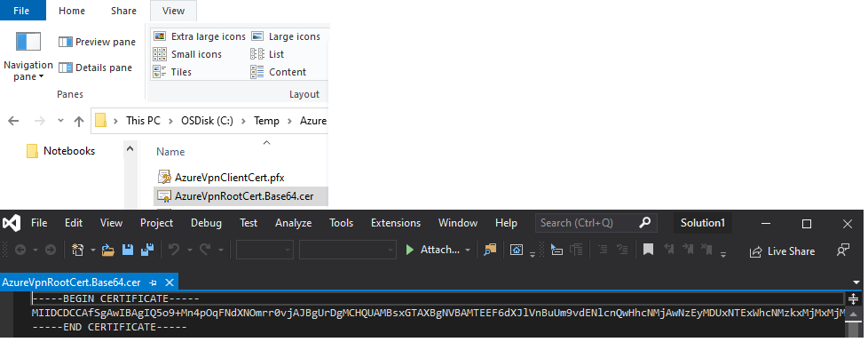The image size is (868, 342).
Task: Close the AzureVpnRootCert.Base64.cer editor tab
Action: click(x=170, y=282)
